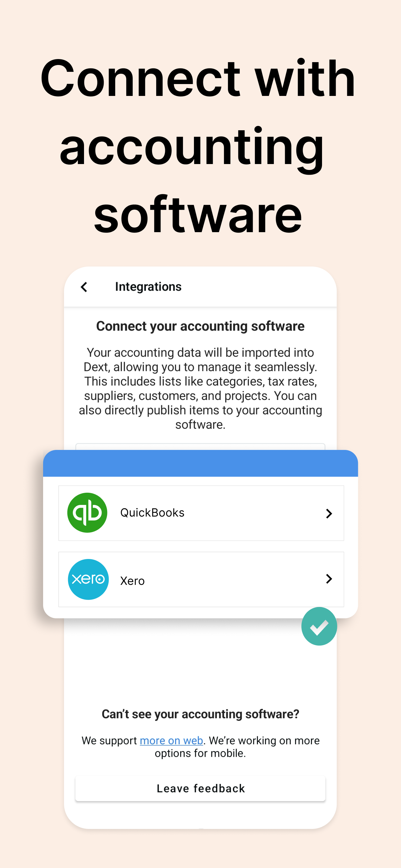The height and width of the screenshot is (868, 401).
Task: Tap 'Can't see your accounting software?' heading
Action: [x=200, y=714]
